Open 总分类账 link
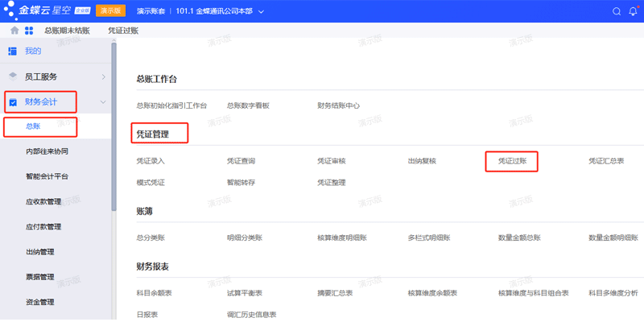Viewport: 644px width, 322px height. coord(151,237)
